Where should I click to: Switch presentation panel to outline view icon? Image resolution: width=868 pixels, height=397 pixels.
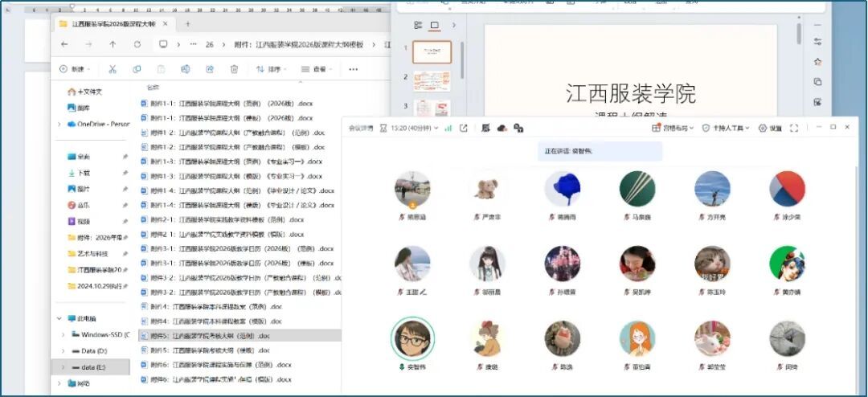point(418,25)
